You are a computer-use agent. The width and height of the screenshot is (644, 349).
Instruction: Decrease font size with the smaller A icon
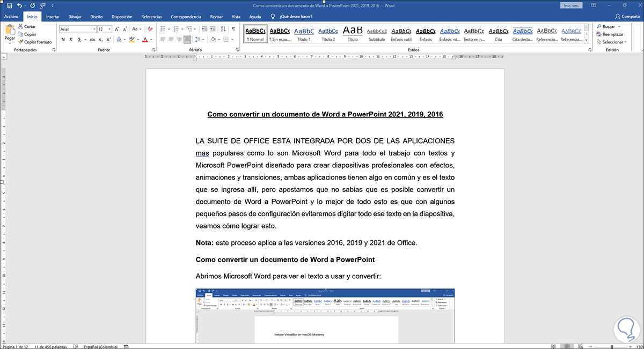point(126,29)
